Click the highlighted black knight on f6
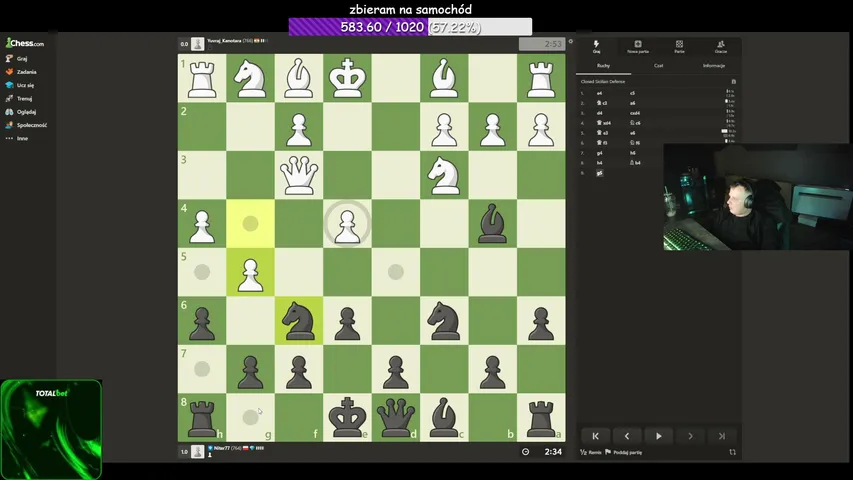 click(299, 321)
